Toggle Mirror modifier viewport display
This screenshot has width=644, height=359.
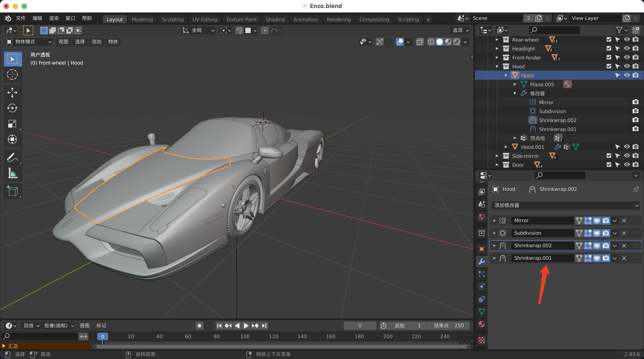tap(597, 220)
